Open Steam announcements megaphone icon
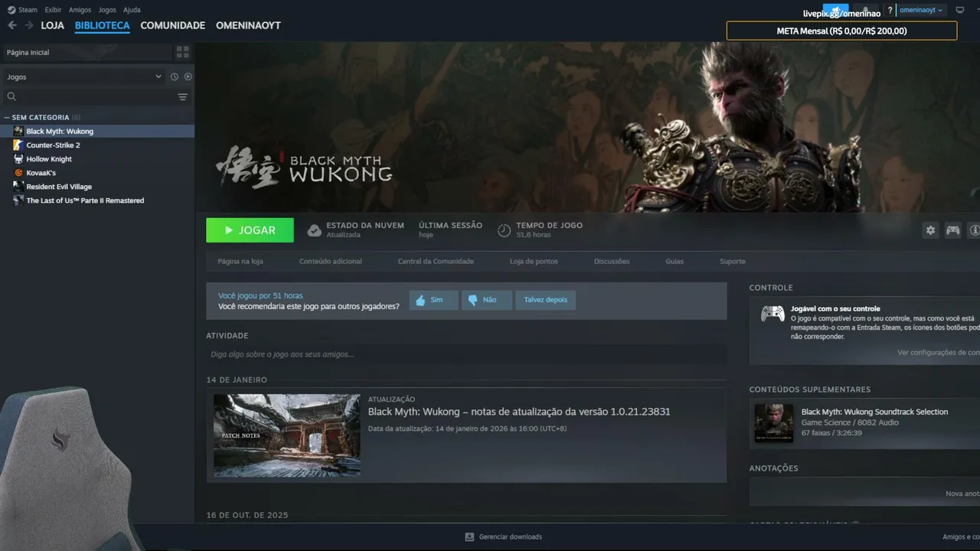The image size is (980, 551). [x=835, y=10]
